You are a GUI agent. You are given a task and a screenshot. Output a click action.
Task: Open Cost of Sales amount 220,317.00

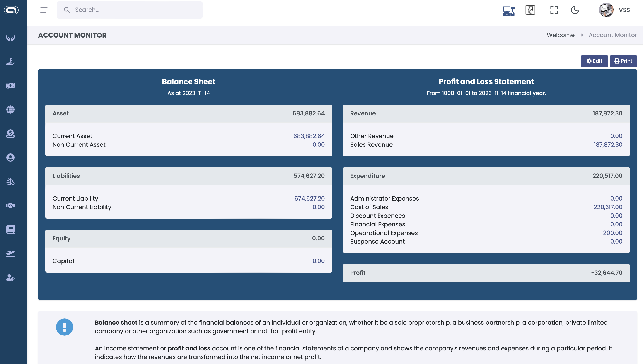608,207
